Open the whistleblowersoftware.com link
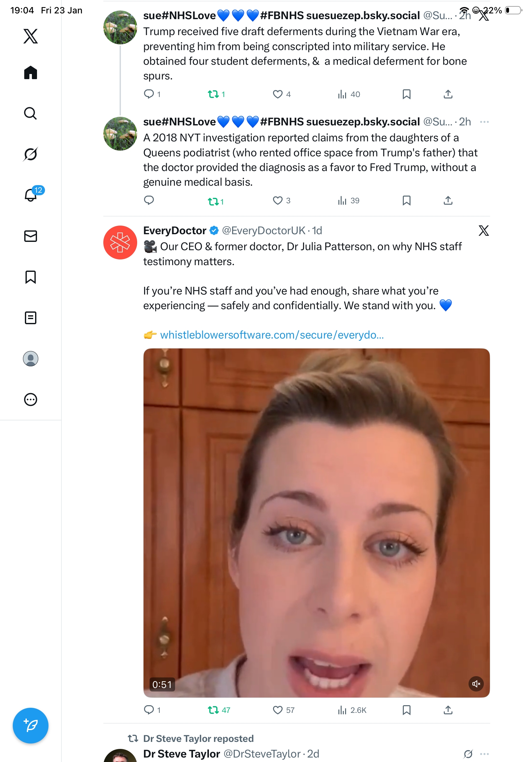This screenshot has width=532, height=762. [272, 335]
